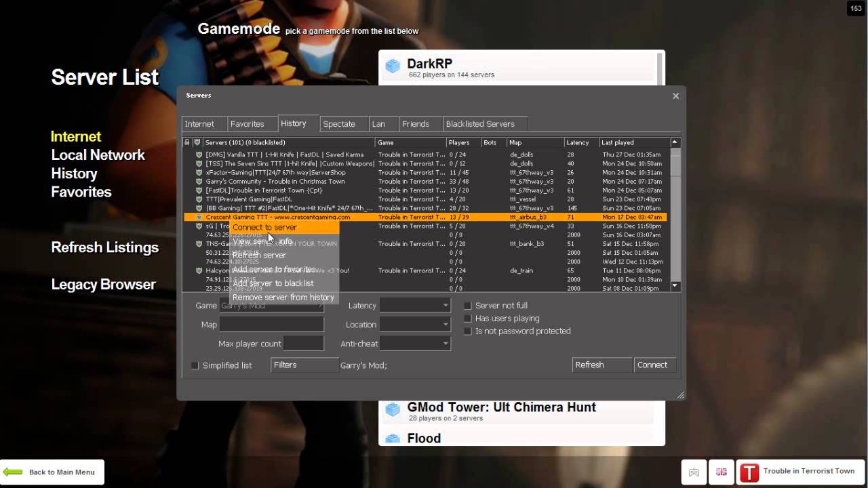This screenshot has height=488, width=868.
Task: Open the Anti-cheat filter dropdown
Action: pyautogui.click(x=415, y=344)
